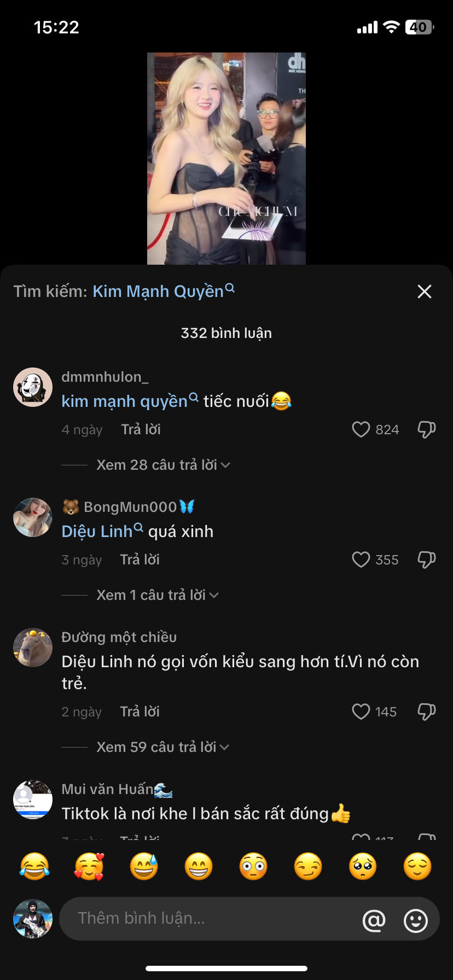Insert the smiling face with hearts emoji
This screenshot has height=980, width=453.
(89, 867)
